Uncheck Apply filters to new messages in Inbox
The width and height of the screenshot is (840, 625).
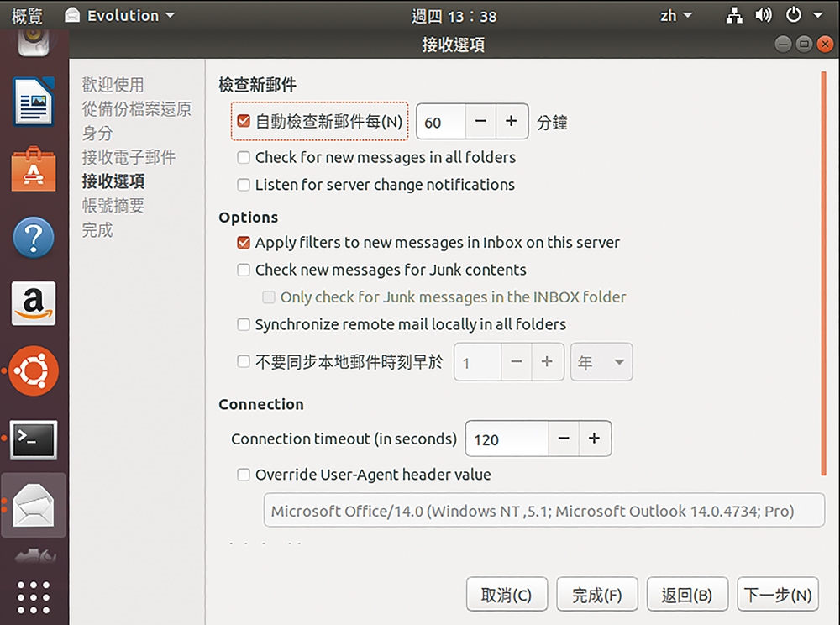pyautogui.click(x=244, y=243)
